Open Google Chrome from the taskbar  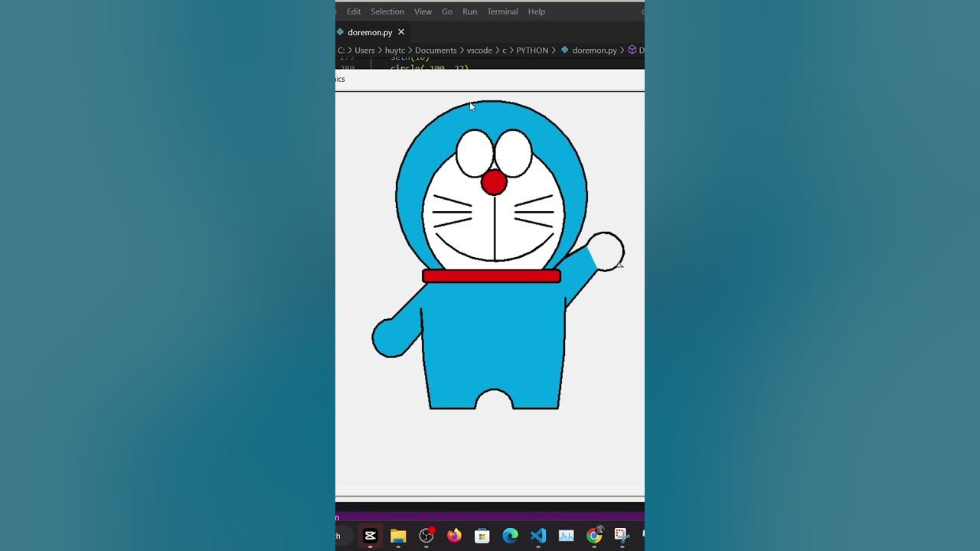point(594,536)
